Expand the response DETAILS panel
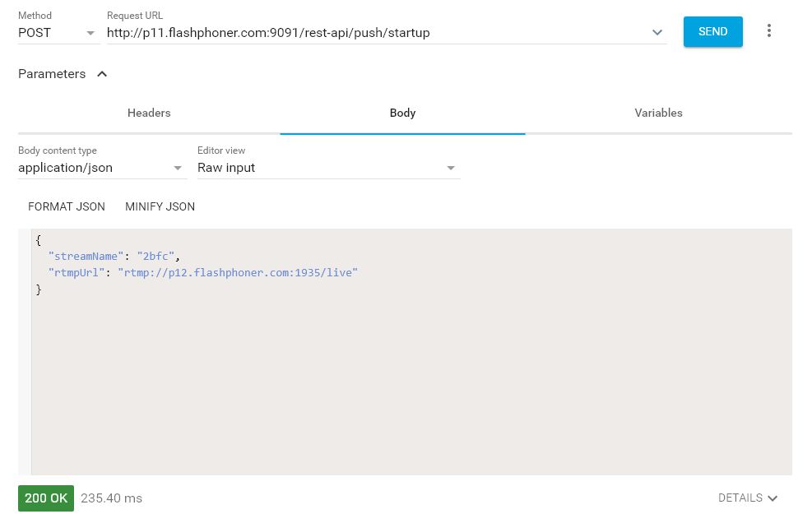 (747, 498)
